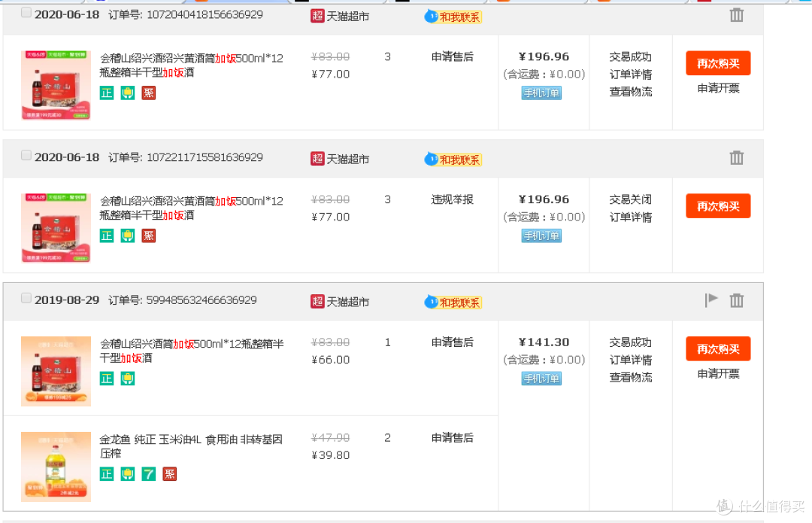Open Tmall Supermarket store icon for order 1072040418156636929

point(317,16)
